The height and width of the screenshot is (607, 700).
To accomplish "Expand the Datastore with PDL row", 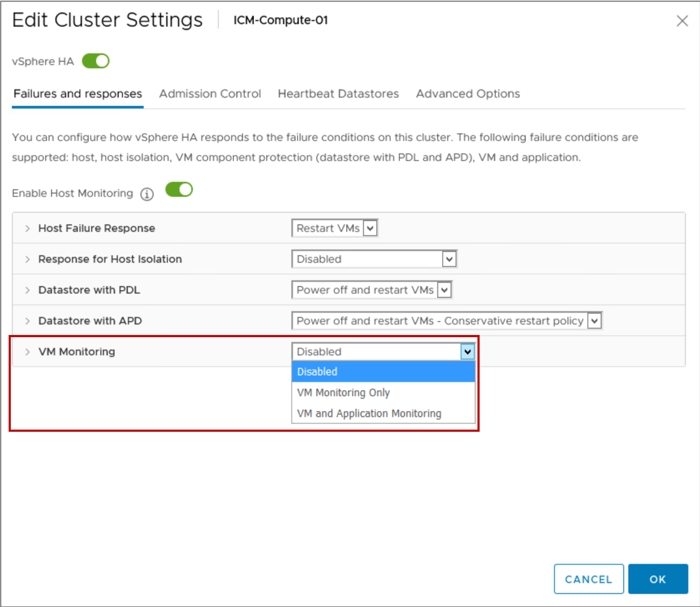I will 27,290.
